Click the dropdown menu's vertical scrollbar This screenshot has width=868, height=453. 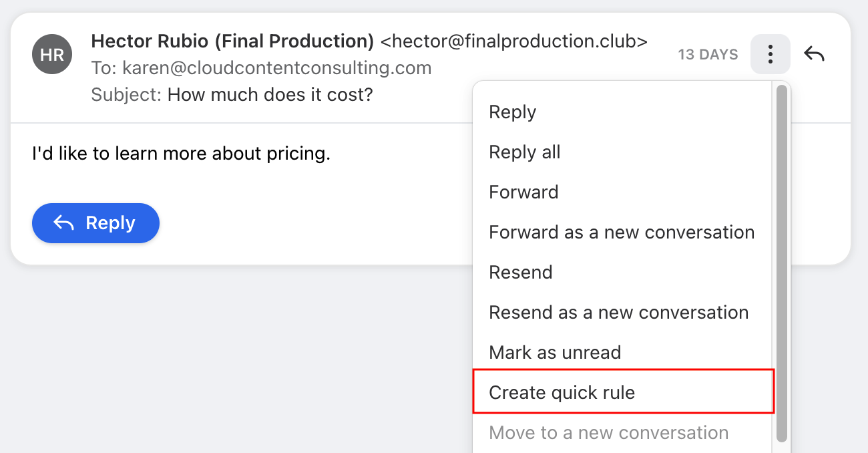click(782, 263)
